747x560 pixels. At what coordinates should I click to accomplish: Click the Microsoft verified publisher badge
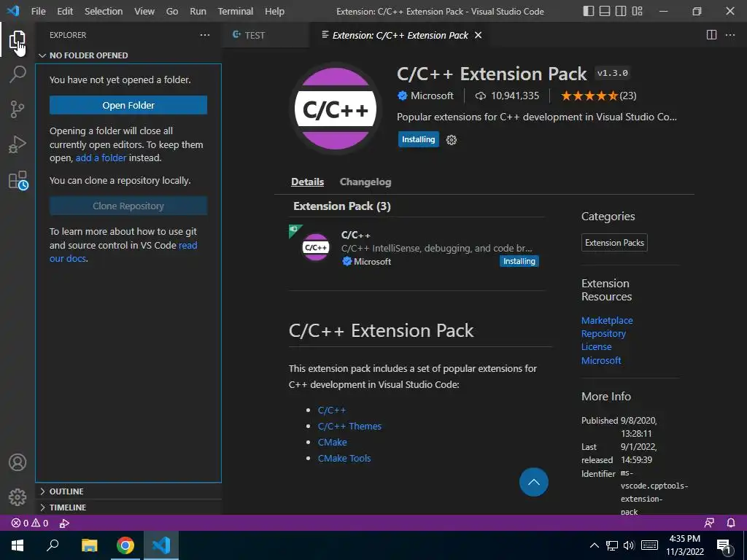pos(402,96)
